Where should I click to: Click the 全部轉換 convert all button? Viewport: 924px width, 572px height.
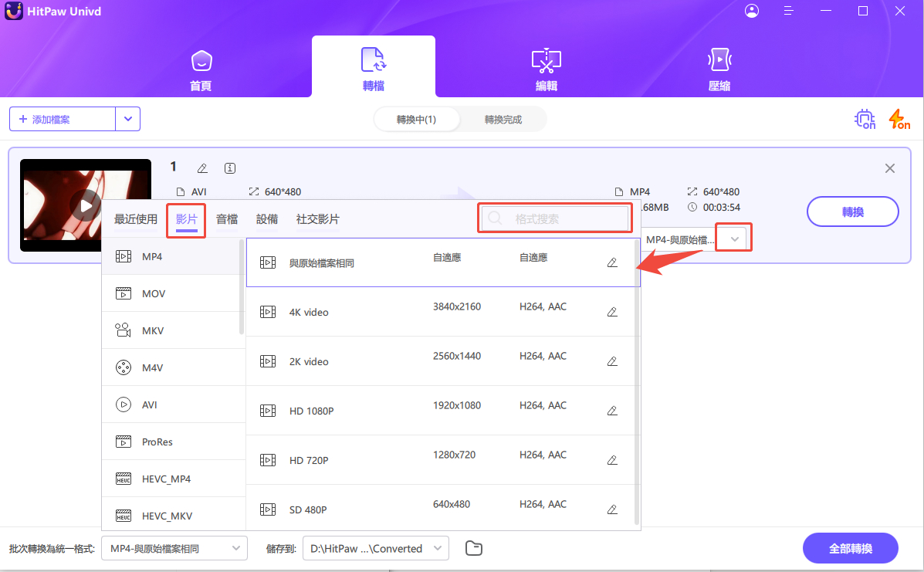point(851,548)
